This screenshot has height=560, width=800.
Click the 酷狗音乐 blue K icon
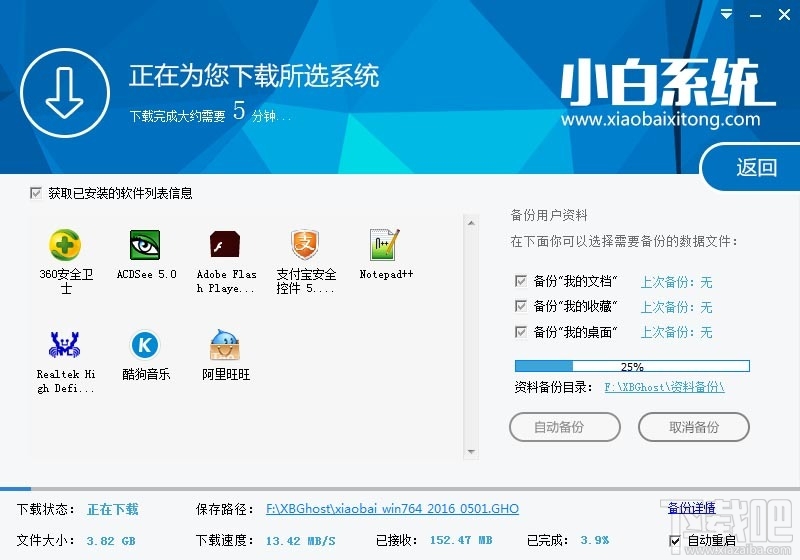point(145,345)
